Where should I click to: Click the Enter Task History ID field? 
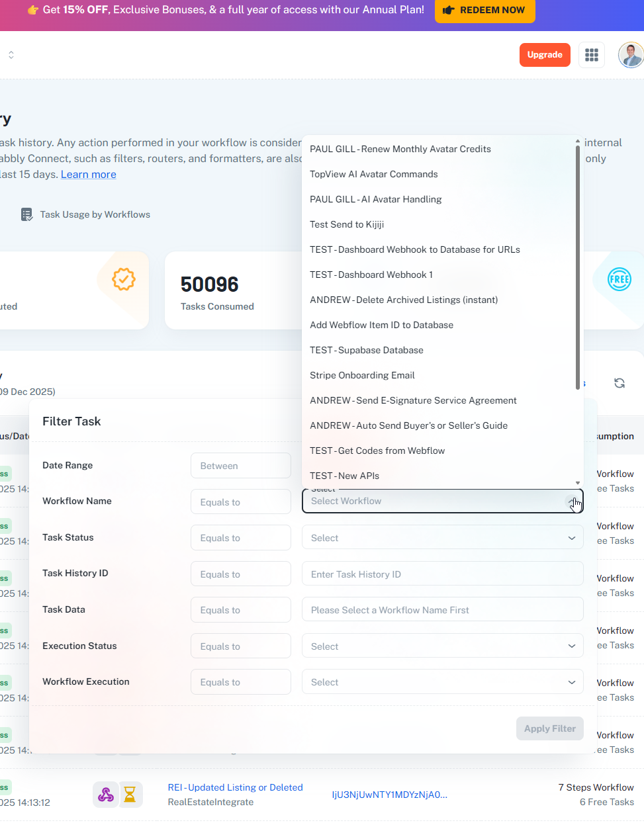[442, 574]
